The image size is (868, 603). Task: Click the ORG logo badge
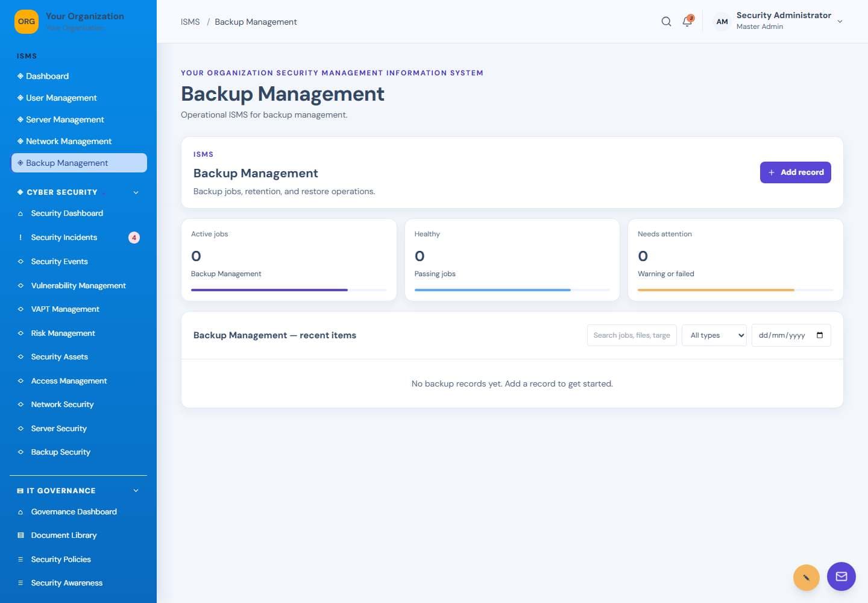click(x=26, y=22)
